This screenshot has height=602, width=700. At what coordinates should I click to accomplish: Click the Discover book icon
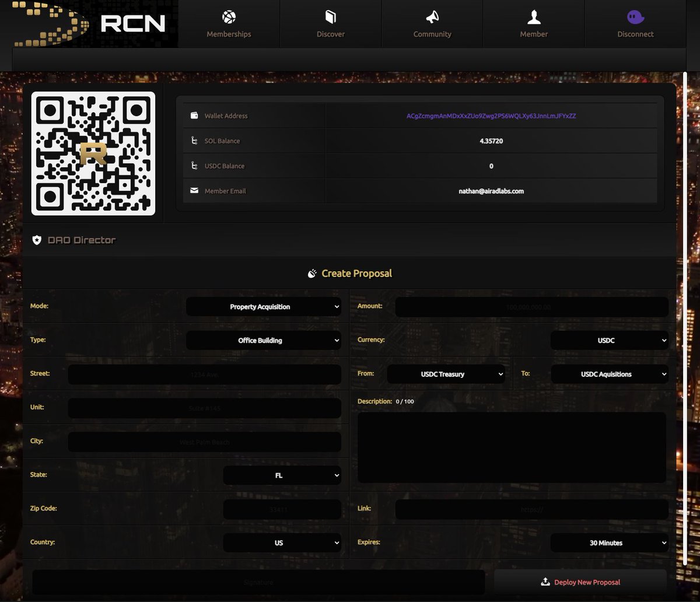click(331, 16)
